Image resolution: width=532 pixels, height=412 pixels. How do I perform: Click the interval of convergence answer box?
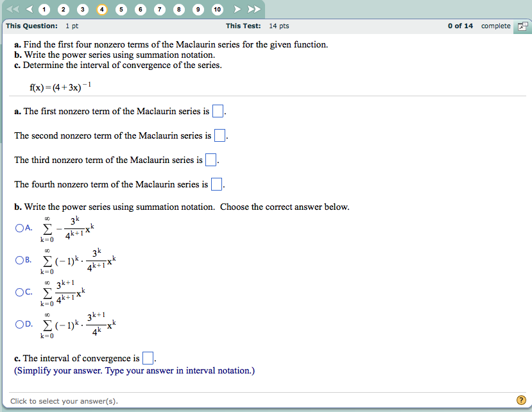(148, 358)
